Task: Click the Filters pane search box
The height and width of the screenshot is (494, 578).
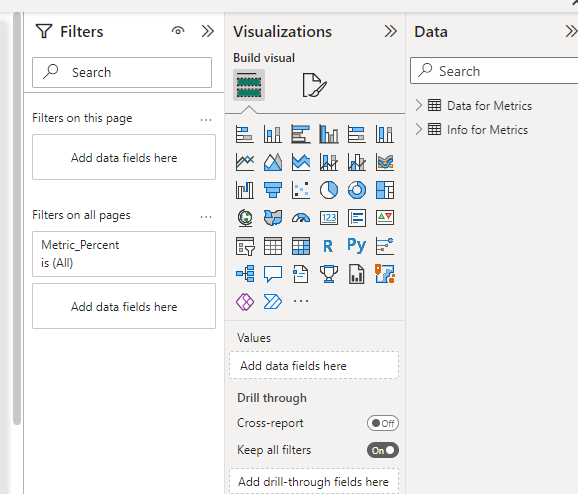Action: click(x=122, y=72)
